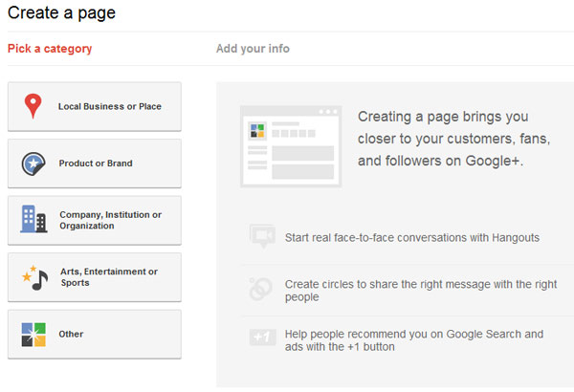The width and height of the screenshot is (574, 392).
Task: Open the Pick a category step
Action: pos(50,49)
